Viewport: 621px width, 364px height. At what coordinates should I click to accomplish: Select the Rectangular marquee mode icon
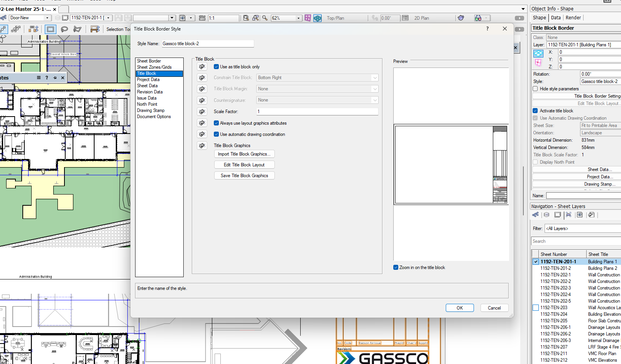(x=50, y=29)
